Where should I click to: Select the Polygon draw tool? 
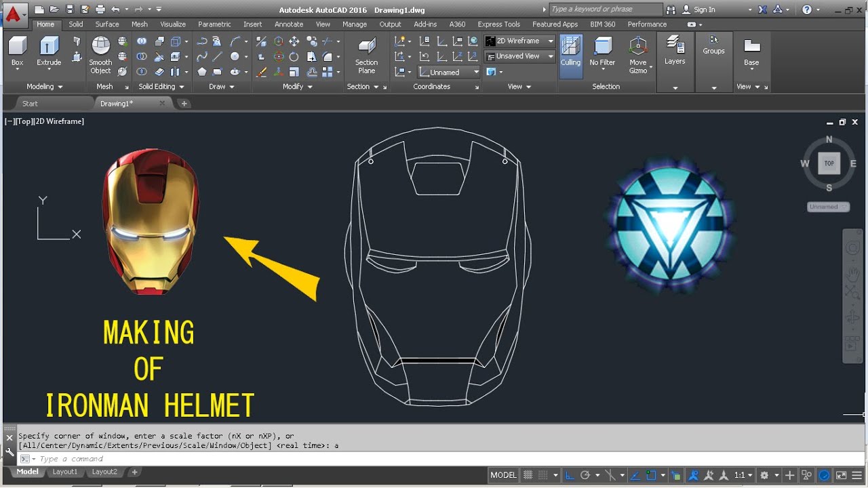tap(202, 72)
